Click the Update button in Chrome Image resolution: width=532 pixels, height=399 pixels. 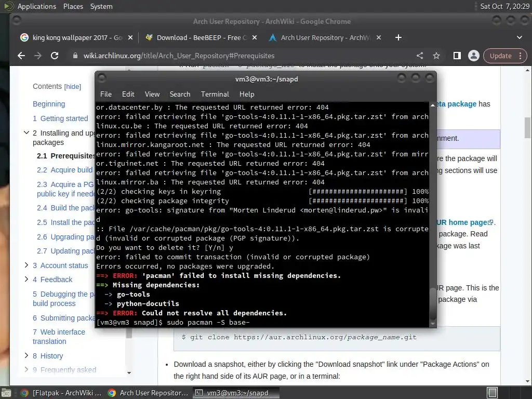pyautogui.click(x=500, y=56)
